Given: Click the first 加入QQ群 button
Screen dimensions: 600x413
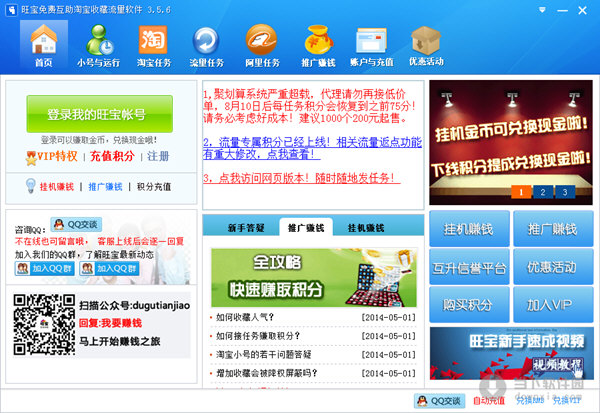Looking at the screenshot, I should (44, 269).
